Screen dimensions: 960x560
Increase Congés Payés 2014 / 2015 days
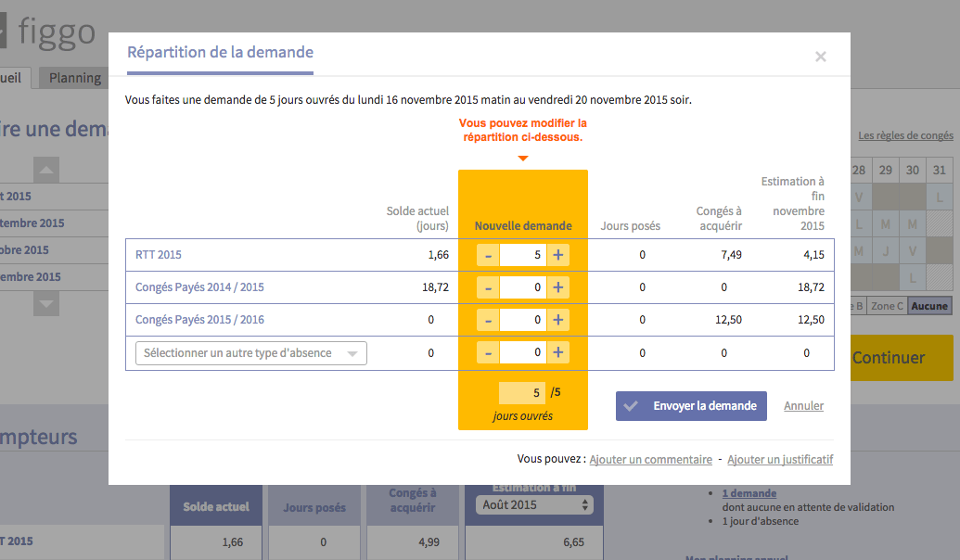(557, 287)
